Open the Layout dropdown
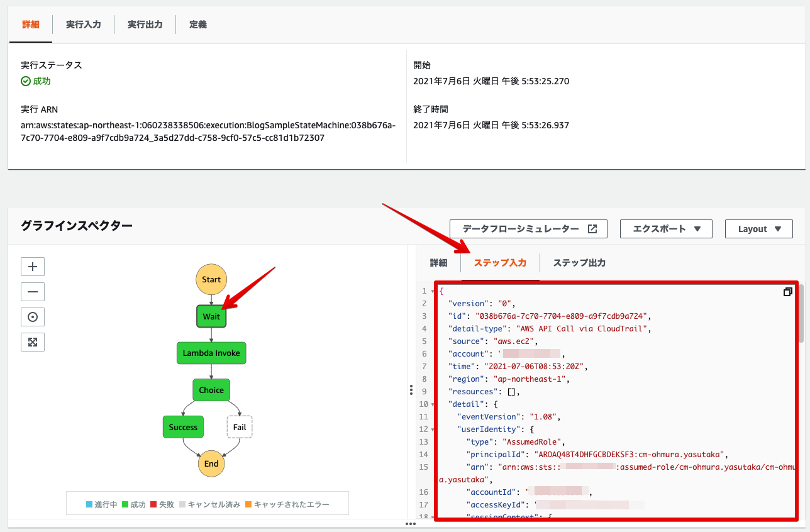This screenshot has height=532, width=810. 758,229
